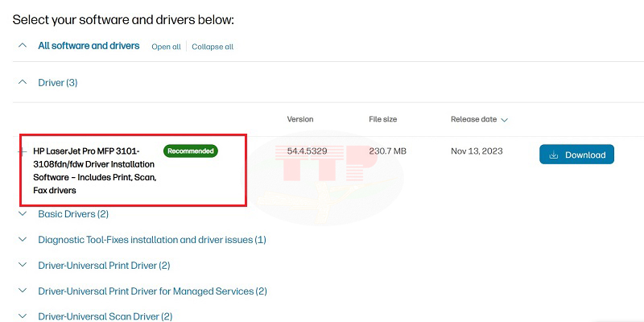Click the Version column header
Viewport: 644px width, 322px height.
click(x=299, y=119)
